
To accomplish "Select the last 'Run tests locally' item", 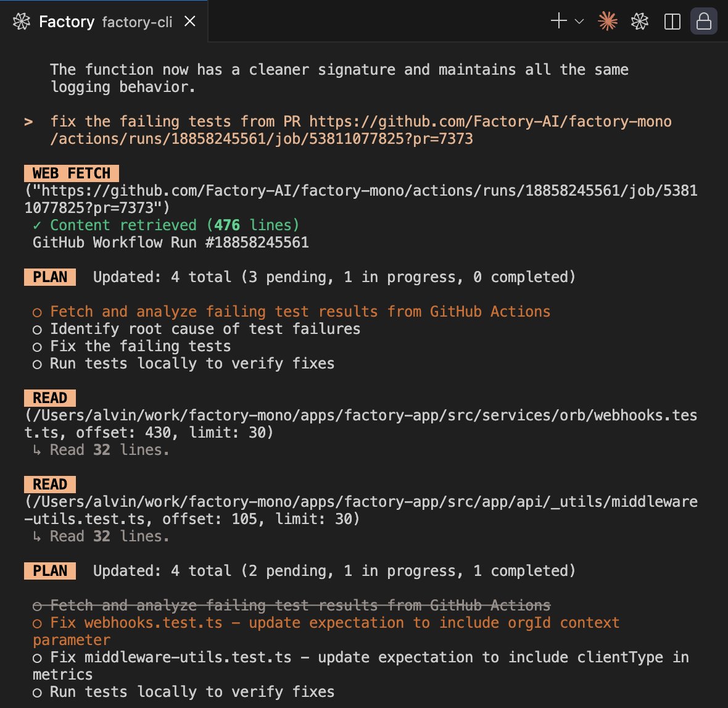I will (x=183, y=692).
